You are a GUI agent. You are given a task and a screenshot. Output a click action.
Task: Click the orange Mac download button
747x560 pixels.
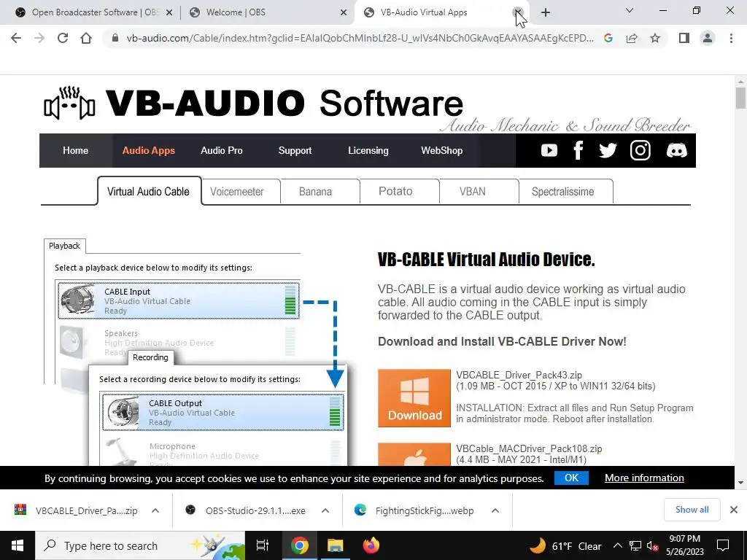click(x=414, y=455)
